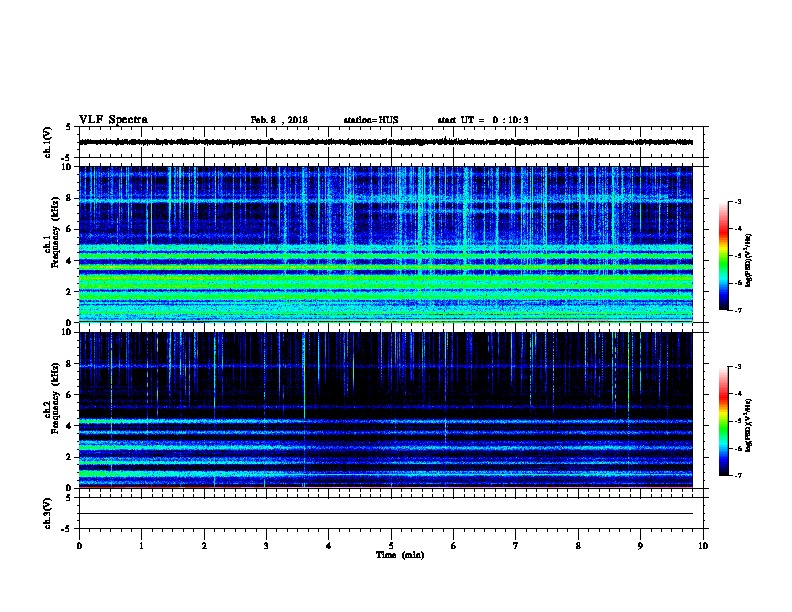Click the ch.1 spectrogram panel
This screenshot has height=612, width=792.
[x=386, y=244]
